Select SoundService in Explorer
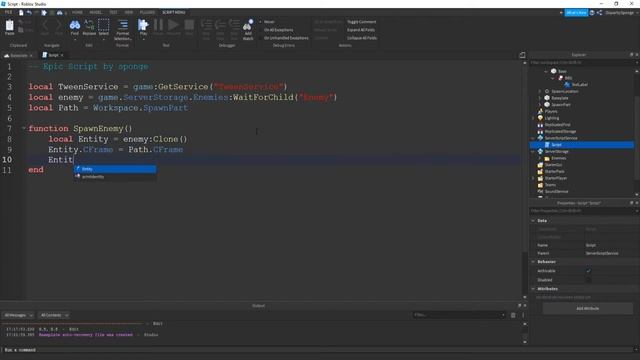The image size is (640, 360). click(556, 191)
